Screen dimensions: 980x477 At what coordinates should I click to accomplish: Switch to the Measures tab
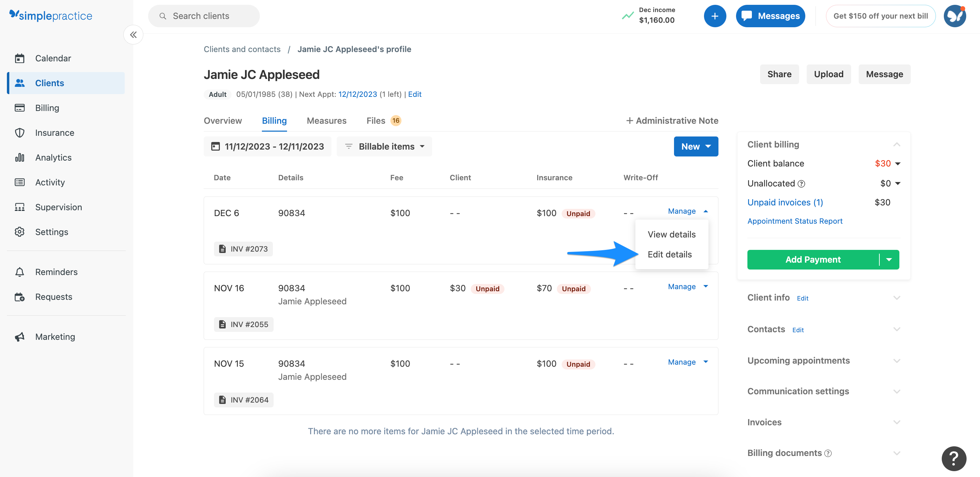point(326,121)
